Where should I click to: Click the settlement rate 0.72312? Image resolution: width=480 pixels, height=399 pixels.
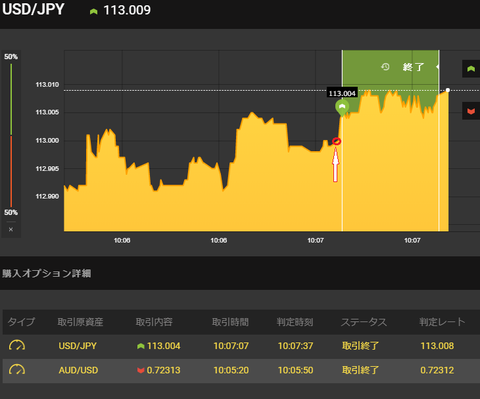[x=437, y=370]
